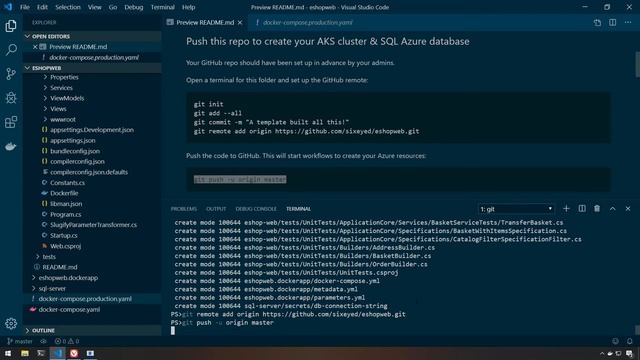Open the Help menu
This screenshot has height=360, width=640.
(188, 7)
